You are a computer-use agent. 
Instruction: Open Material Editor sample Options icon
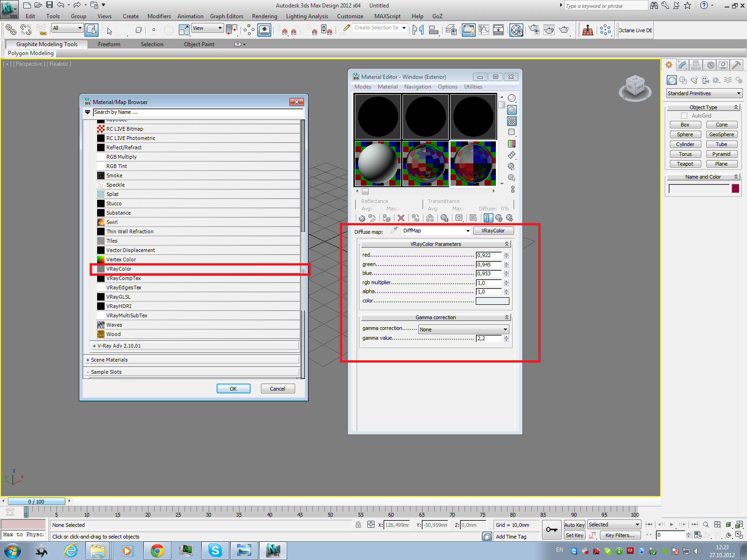coord(512,166)
